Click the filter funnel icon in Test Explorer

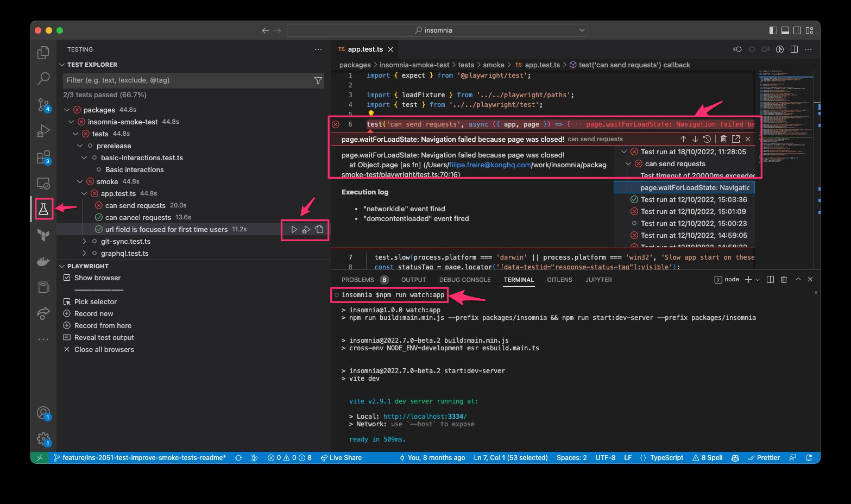[x=318, y=80]
